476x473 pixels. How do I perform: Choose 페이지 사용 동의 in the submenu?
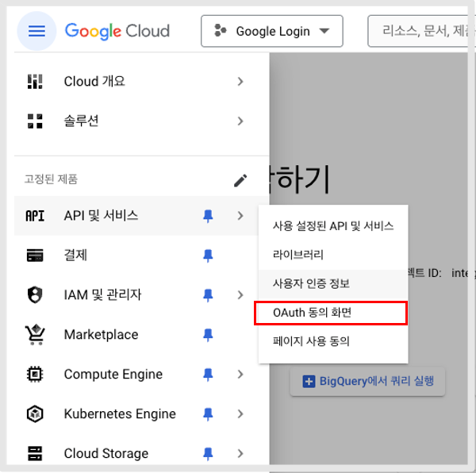[333, 341]
